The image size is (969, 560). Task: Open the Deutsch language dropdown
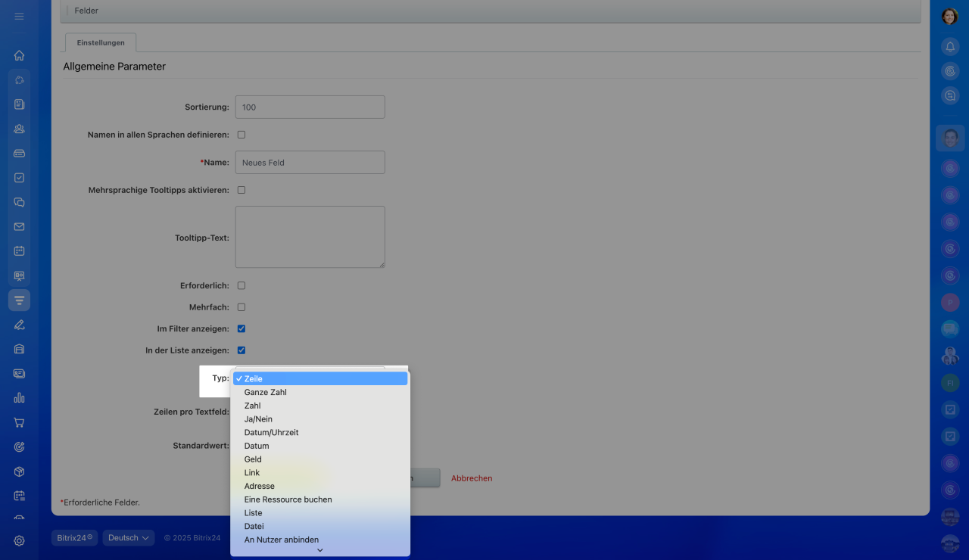[129, 538]
